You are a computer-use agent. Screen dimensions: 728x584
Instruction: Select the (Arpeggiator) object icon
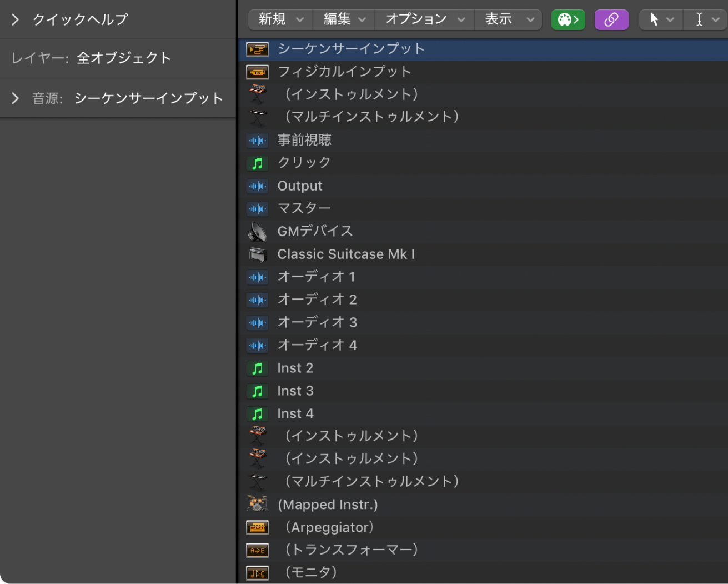pos(258,527)
